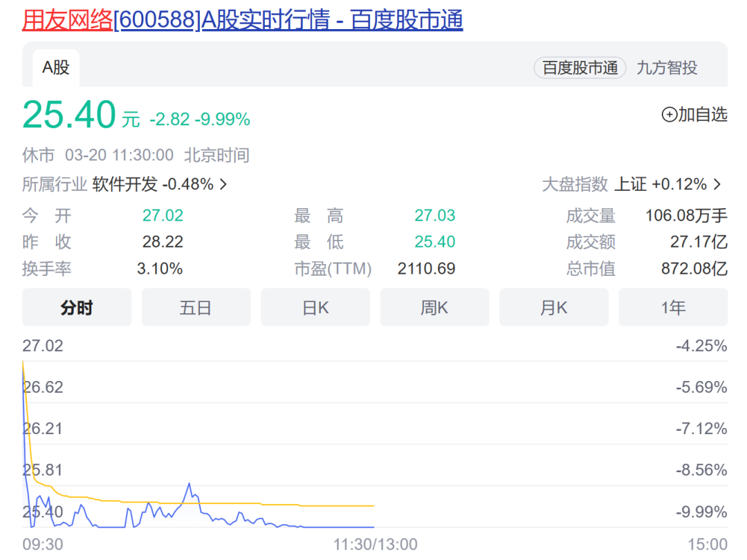Click the 成交额 value 27.17亿
This screenshot has height=560, width=747.
tap(699, 242)
